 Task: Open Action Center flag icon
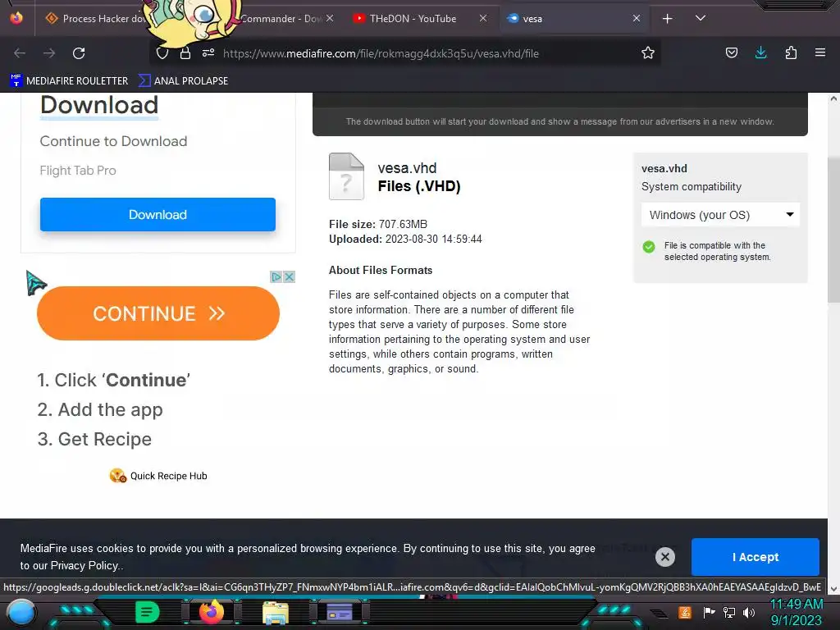[x=710, y=612]
